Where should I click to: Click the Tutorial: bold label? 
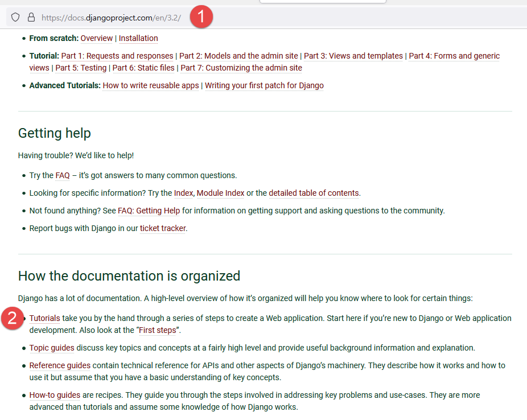pos(44,56)
